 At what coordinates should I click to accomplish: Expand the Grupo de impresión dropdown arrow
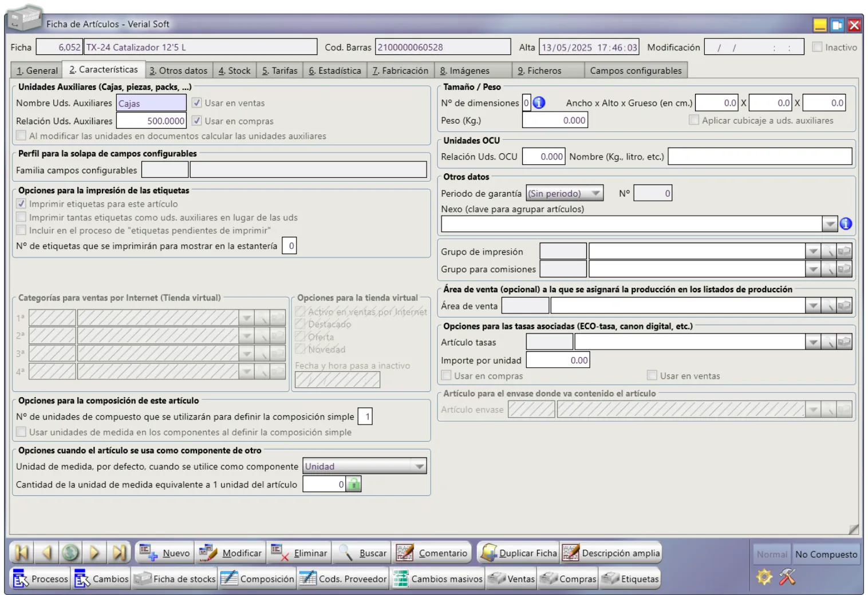(813, 251)
